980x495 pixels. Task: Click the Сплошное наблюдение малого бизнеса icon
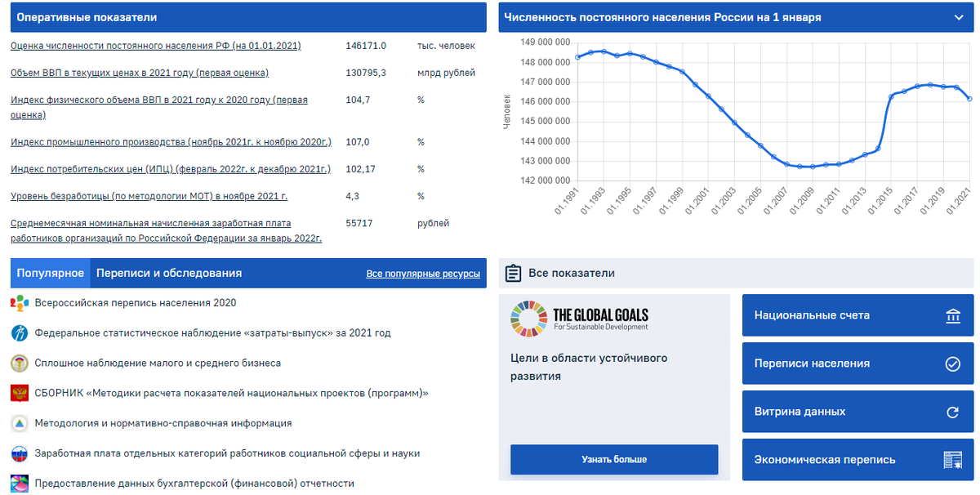pyautogui.click(x=20, y=363)
